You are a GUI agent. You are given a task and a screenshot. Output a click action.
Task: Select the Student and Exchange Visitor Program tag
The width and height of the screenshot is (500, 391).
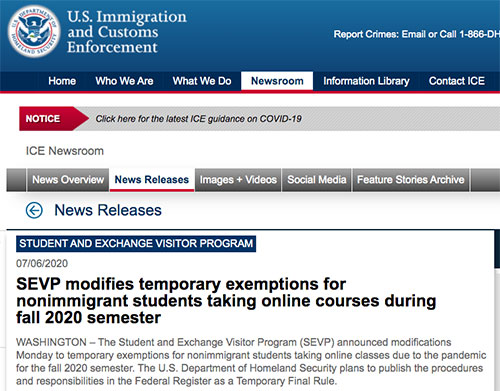[x=136, y=244]
